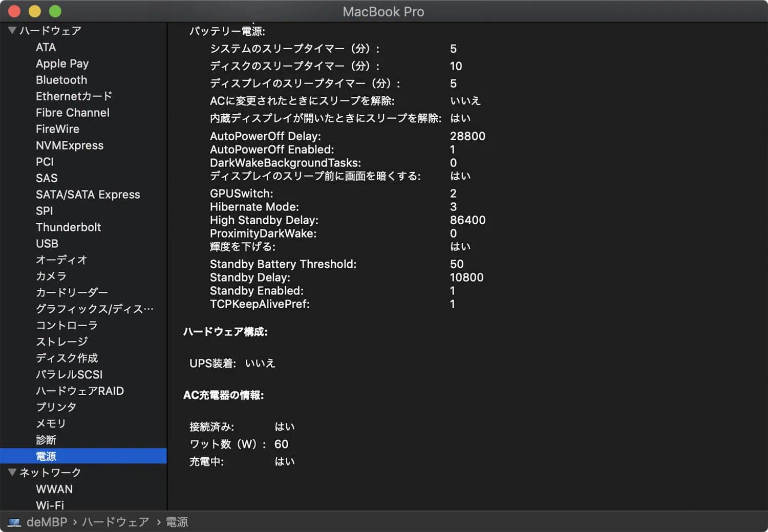Click the green zoom window button
Viewport: 768px width, 532px height.
tap(55, 11)
